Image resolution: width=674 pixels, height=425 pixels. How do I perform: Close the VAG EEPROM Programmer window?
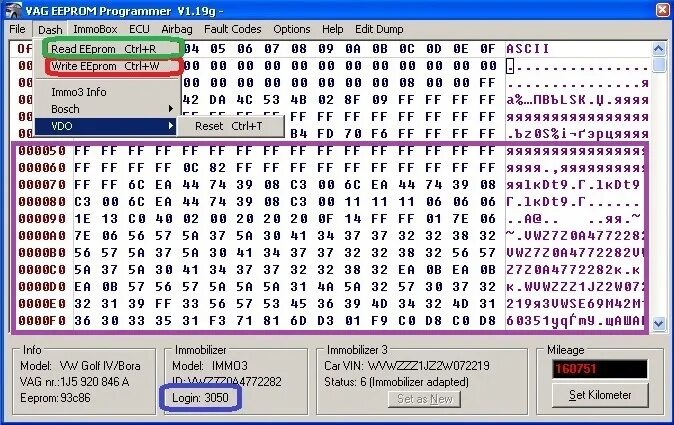click(662, 10)
